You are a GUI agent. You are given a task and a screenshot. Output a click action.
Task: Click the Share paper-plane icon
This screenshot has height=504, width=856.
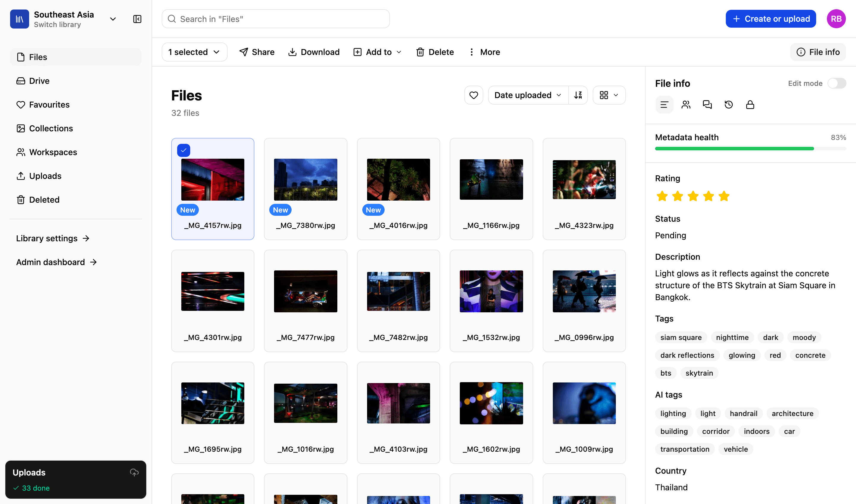click(x=243, y=52)
